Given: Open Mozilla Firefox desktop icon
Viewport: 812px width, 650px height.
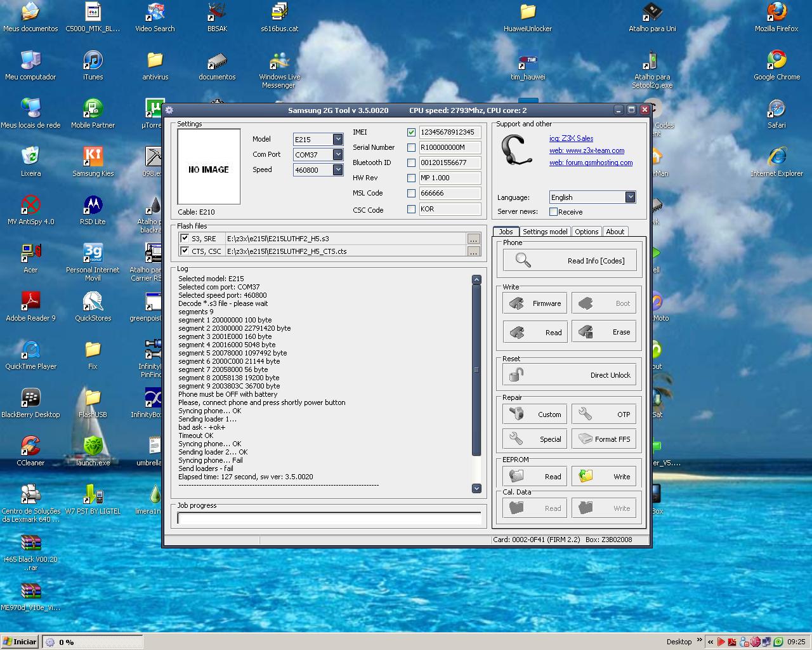Looking at the screenshot, I should [776, 17].
